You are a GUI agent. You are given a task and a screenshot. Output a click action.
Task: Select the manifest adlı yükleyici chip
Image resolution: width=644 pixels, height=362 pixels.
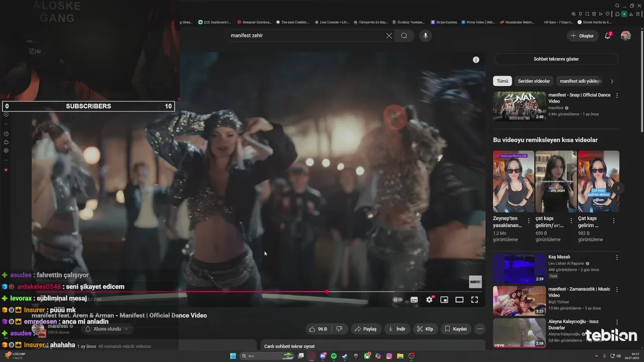(x=581, y=81)
